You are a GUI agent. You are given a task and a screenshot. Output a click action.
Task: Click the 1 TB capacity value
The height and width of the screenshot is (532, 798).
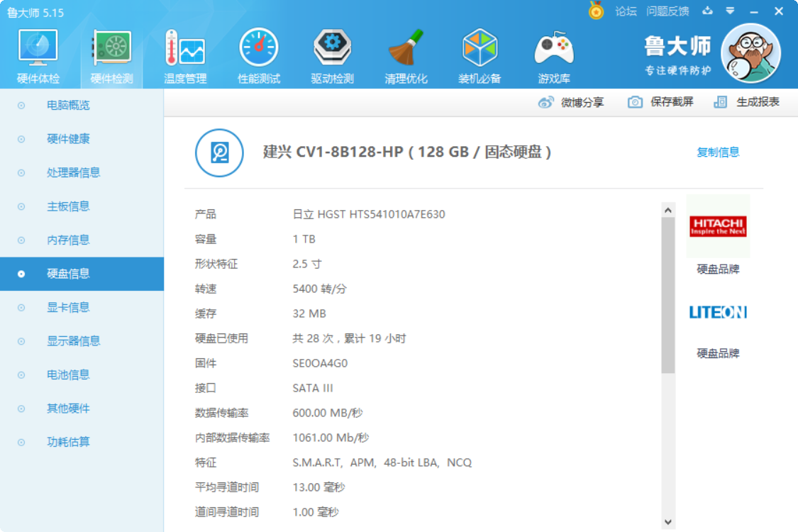pyautogui.click(x=304, y=239)
